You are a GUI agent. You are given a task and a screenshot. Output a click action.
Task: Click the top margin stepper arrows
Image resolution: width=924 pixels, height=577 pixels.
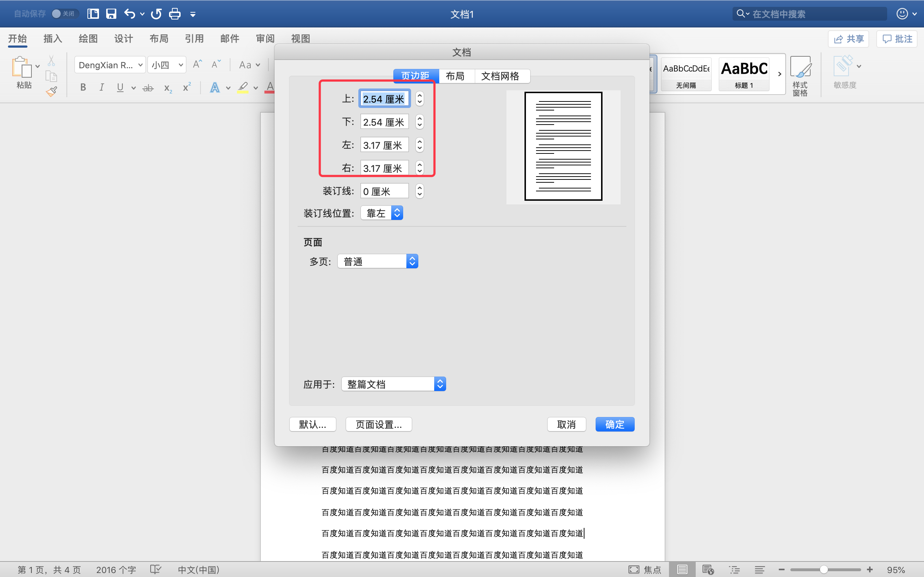click(x=419, y=99)
